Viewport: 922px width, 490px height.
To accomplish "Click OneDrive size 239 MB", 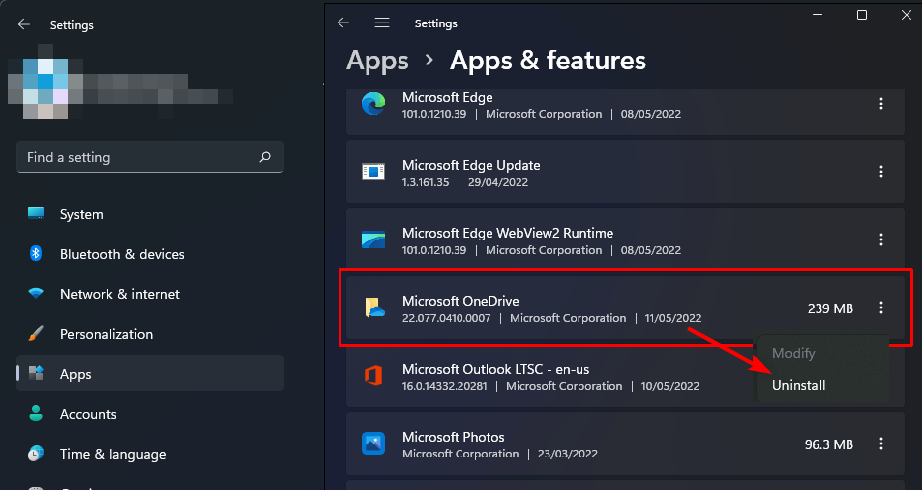I will click(x=830, y=308).
